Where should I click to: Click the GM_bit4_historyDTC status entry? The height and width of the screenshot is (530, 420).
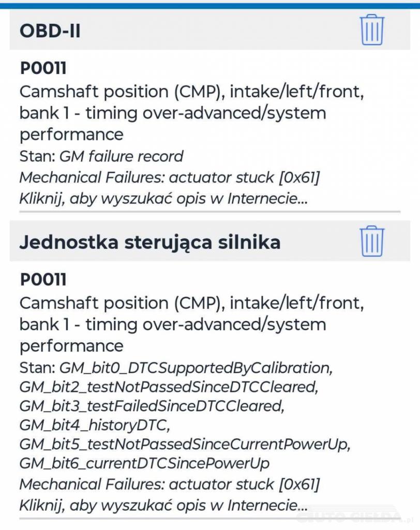94,425
